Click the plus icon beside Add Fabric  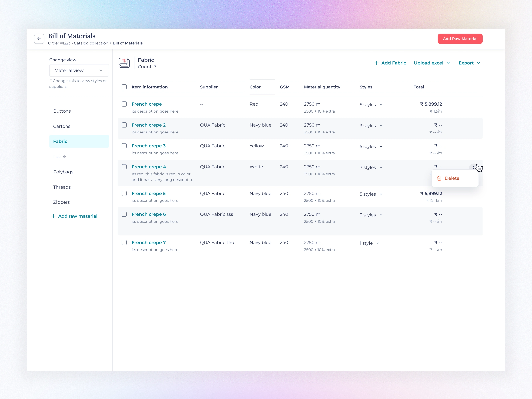click(x=376, y=63)
